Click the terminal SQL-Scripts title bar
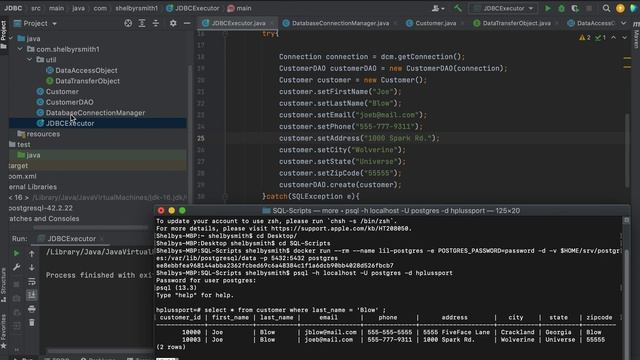 tap(392, 211)
